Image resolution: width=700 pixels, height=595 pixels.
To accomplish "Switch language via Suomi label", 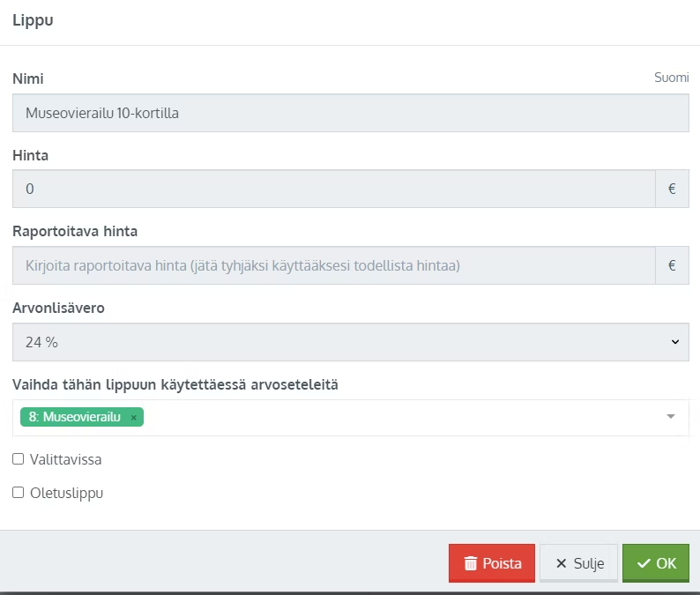I will [672, 78].
